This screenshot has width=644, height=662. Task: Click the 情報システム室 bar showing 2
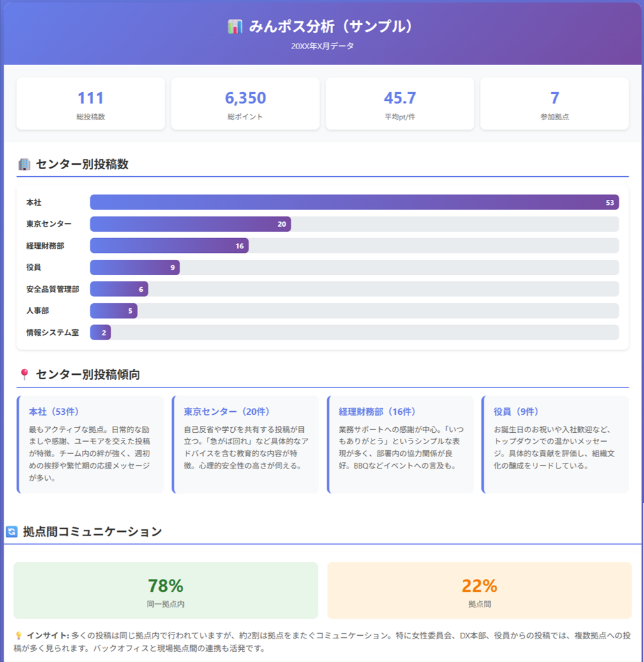pos(100,333)
